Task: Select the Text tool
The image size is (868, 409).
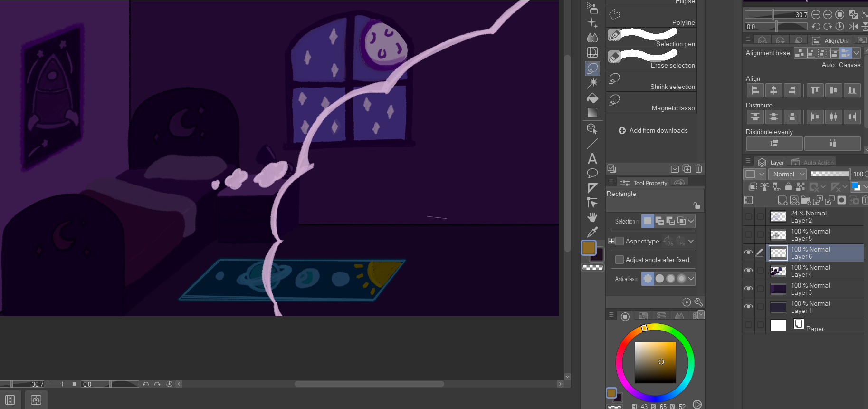Action: click(x=592, y=158)
